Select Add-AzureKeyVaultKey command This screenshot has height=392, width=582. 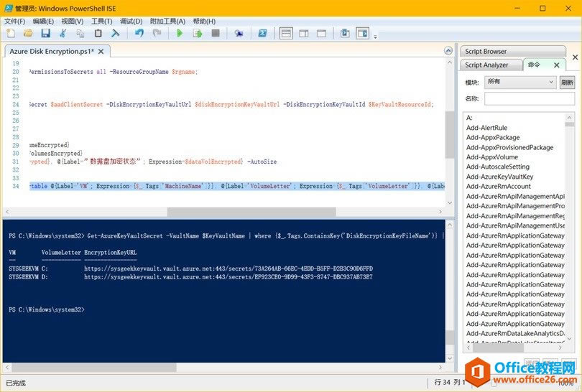pos(499,177)
